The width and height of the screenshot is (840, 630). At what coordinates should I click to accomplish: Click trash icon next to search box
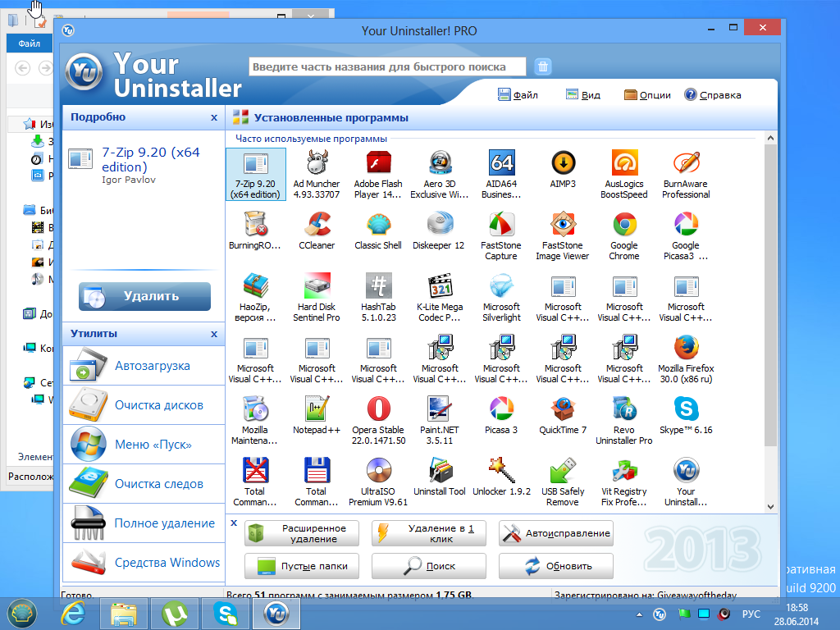coord(543,66)
